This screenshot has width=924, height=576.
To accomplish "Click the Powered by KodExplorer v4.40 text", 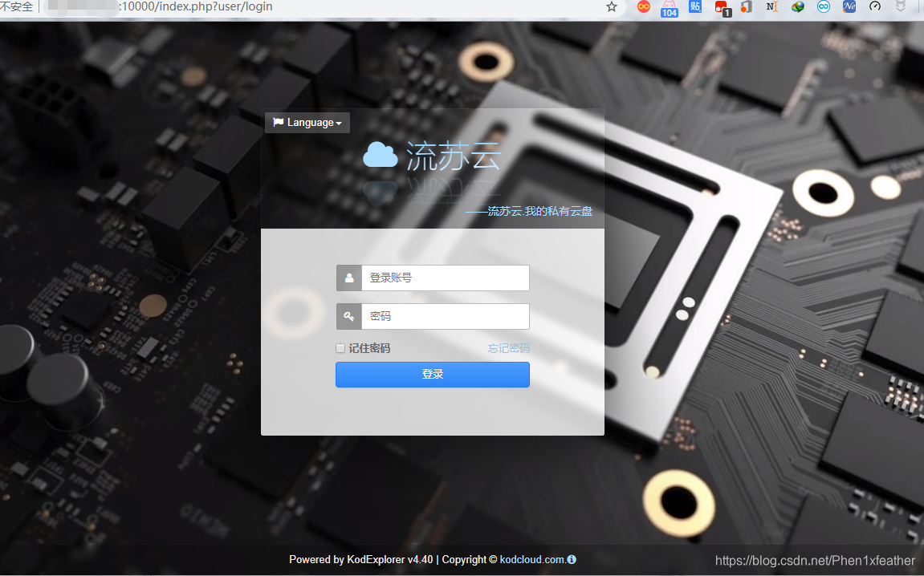I will click(x=360, y=559).
